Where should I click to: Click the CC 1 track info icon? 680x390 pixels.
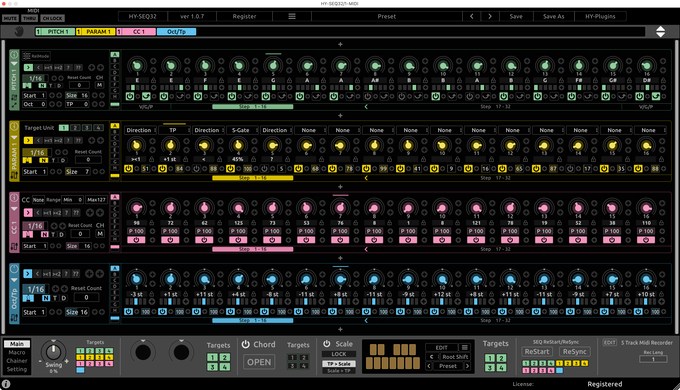point(14,197)
